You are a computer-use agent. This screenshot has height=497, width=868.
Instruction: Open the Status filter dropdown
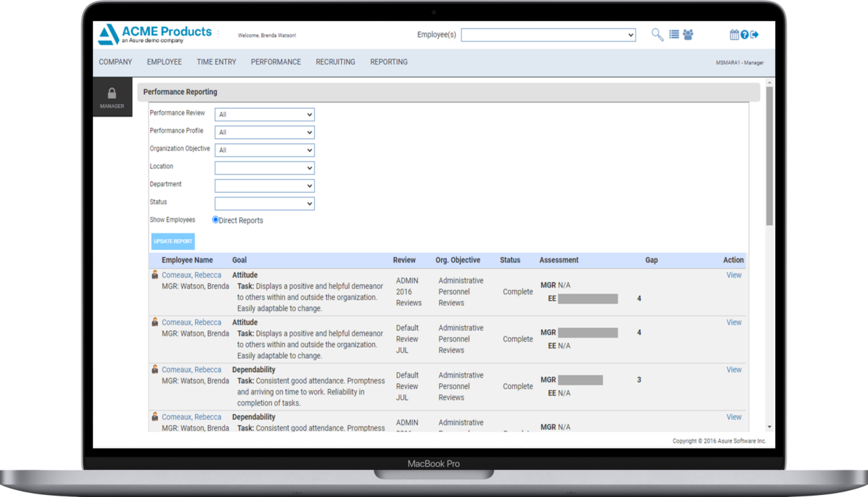tap(264, 203)
